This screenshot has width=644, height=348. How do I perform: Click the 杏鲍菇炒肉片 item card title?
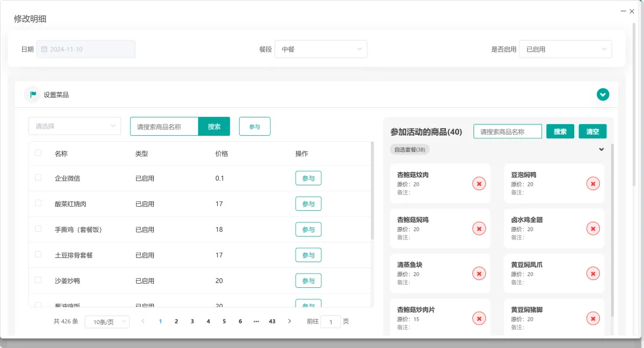point(416,309)
